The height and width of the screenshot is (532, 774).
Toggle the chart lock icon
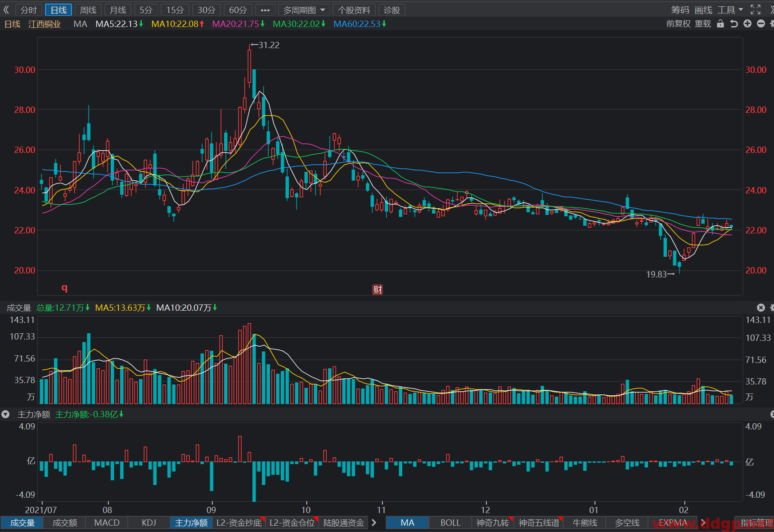[720, 24]
